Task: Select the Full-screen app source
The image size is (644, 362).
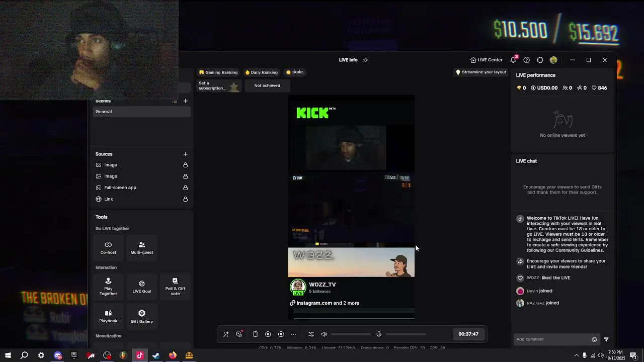Action: 141,188
